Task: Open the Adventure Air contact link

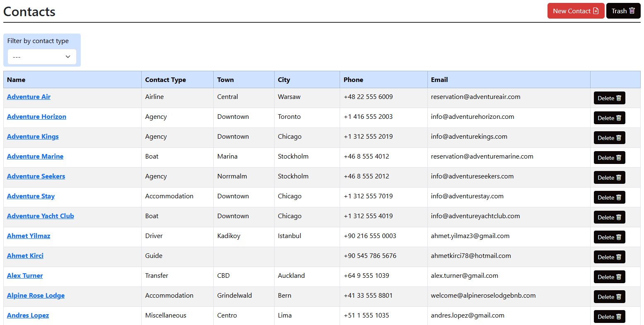Action: [29, 97]
